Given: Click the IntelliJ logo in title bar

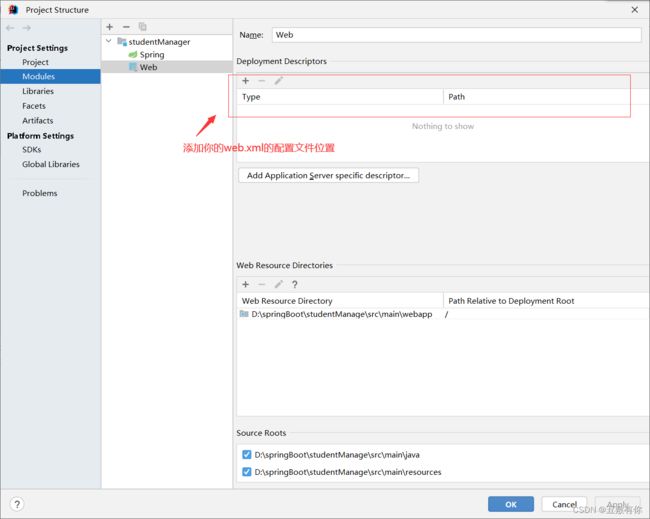Looking at the screenshot, I should (x=13, y=10).
